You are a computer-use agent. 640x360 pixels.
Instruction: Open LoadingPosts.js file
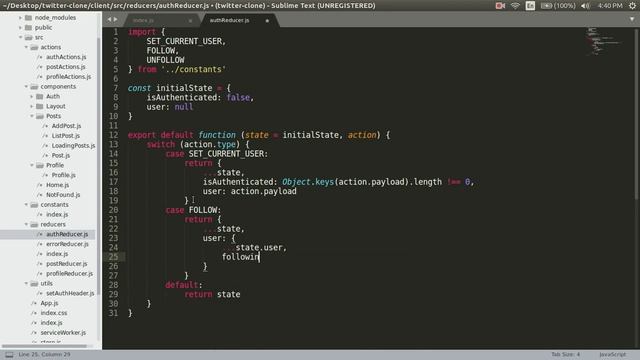pos(73,145)
